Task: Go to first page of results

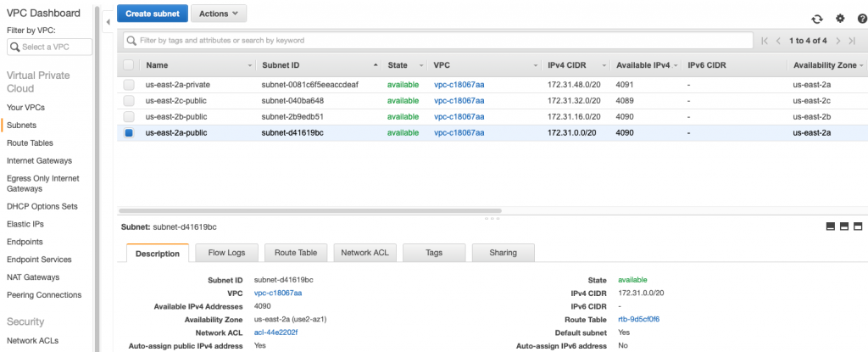Action: point(765,41)
